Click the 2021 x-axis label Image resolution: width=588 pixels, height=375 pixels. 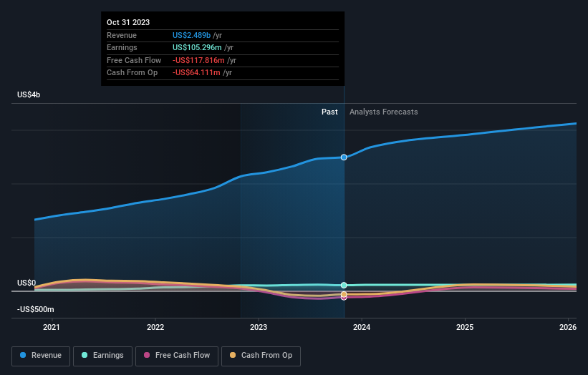click(52, 327)
